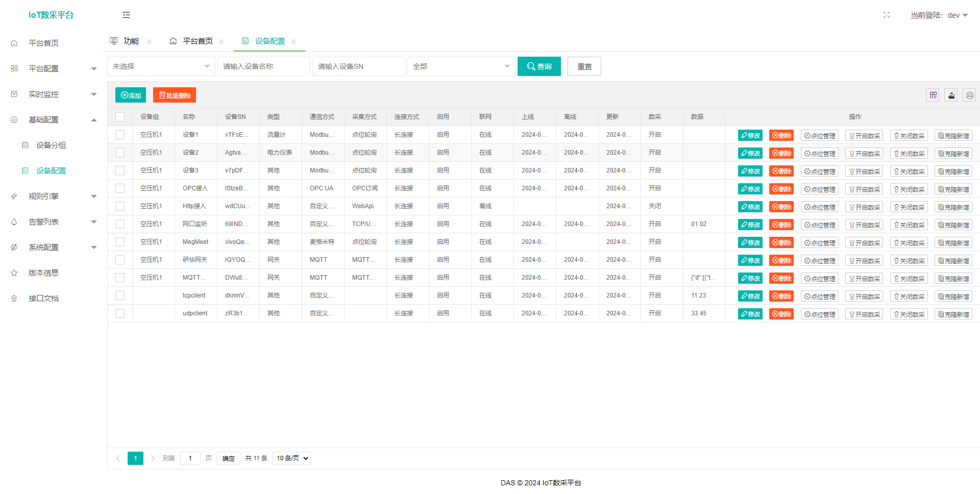
Task: Confirm page jump with 确定
Action: (229, 458)
